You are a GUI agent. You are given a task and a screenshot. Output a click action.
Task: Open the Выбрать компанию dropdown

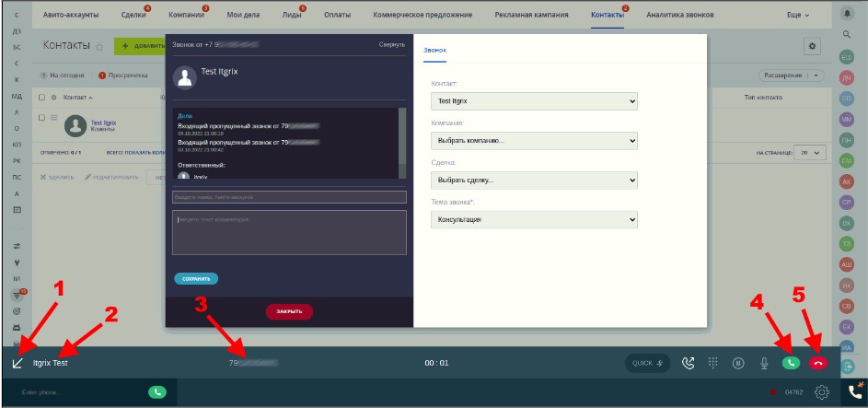pos(534,141)
